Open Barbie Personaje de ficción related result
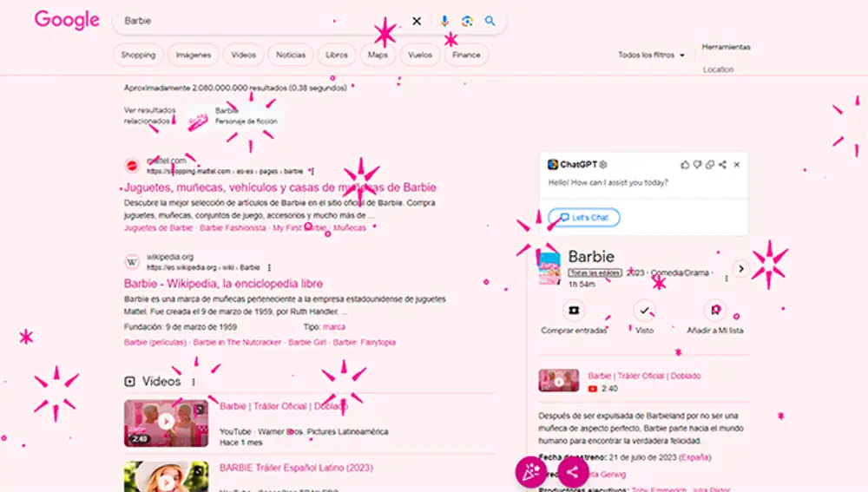The image size is (868, 492). click(234, 115)
